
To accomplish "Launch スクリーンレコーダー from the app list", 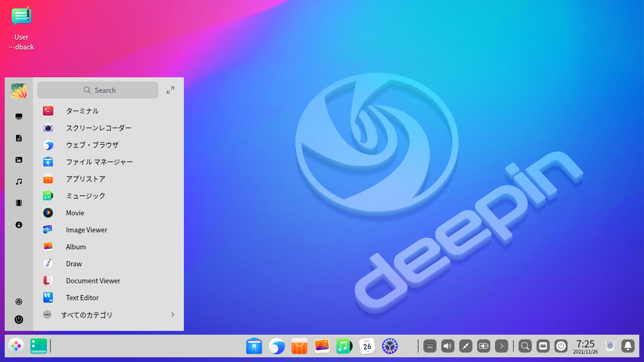I will click(x=108, y=128).
